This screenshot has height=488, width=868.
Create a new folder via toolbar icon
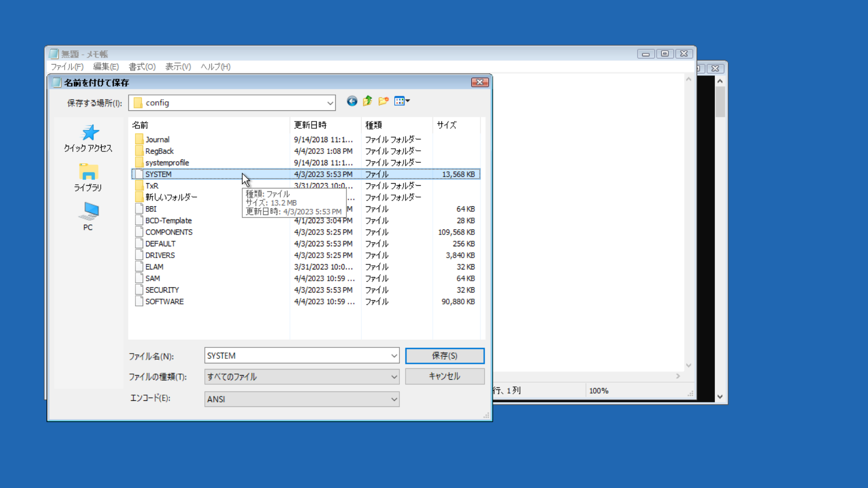pyautogui.click(x=383, y=101)
